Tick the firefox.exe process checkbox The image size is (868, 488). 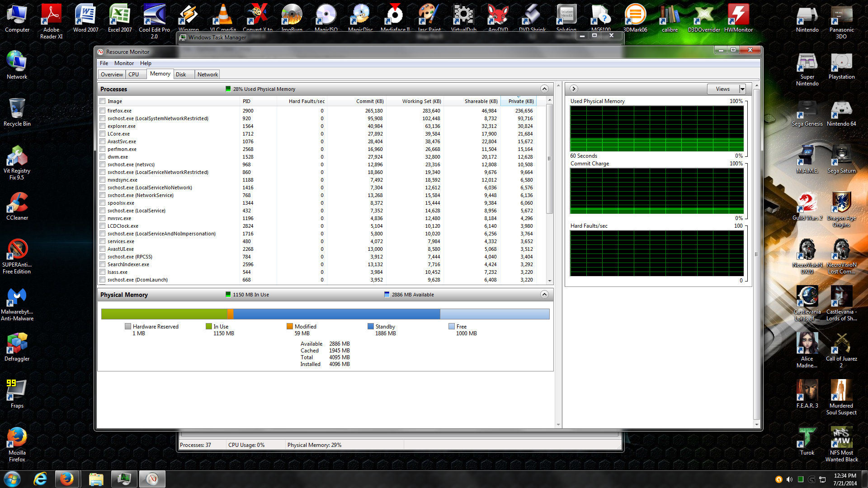pos(103,111)
